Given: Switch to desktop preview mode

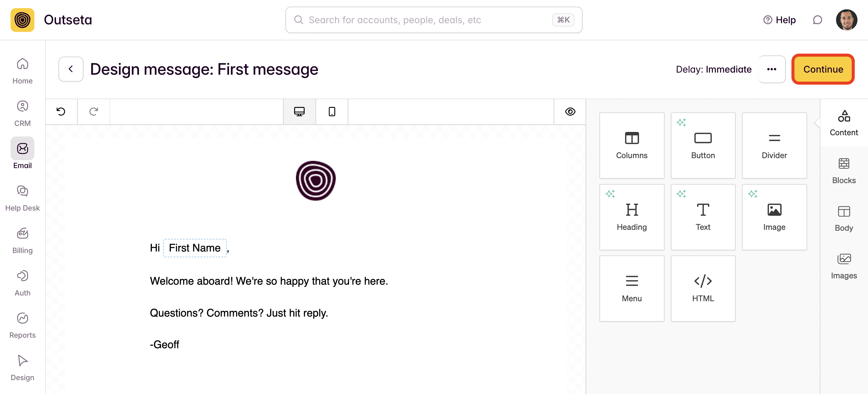Looking at the screenshot, I should (x=299, y=111).
